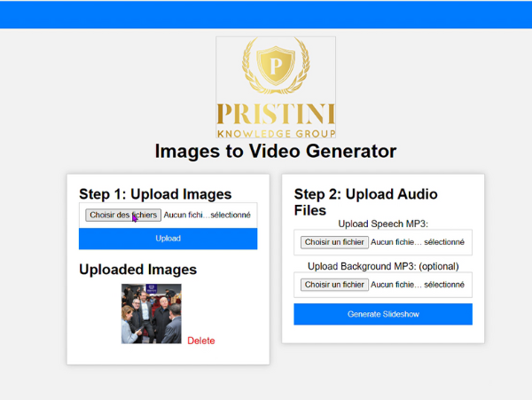Image resolution: width=532 pixels, height=400 pixels.
Task: Choose a file for Speech MP3
Action: [334, 242]
